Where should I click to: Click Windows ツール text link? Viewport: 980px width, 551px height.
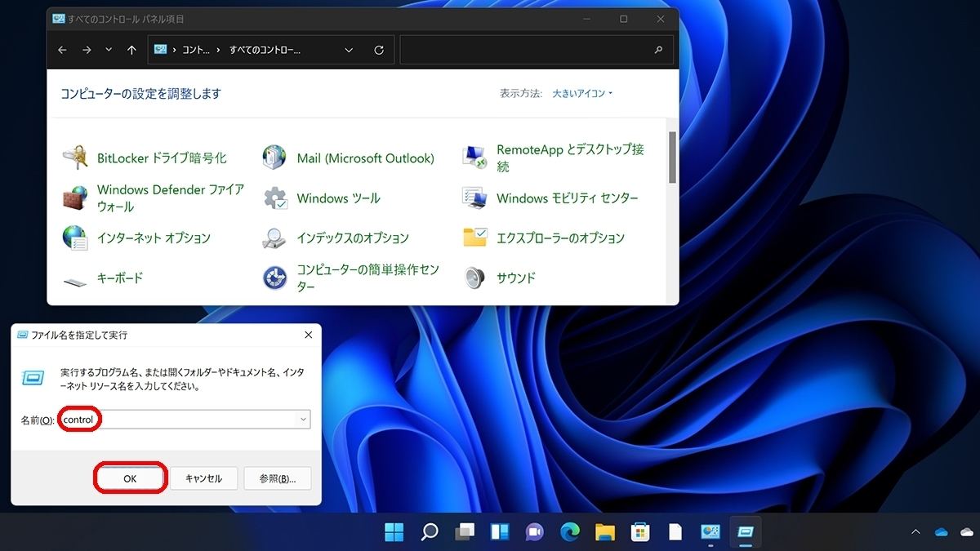[338, 198]
